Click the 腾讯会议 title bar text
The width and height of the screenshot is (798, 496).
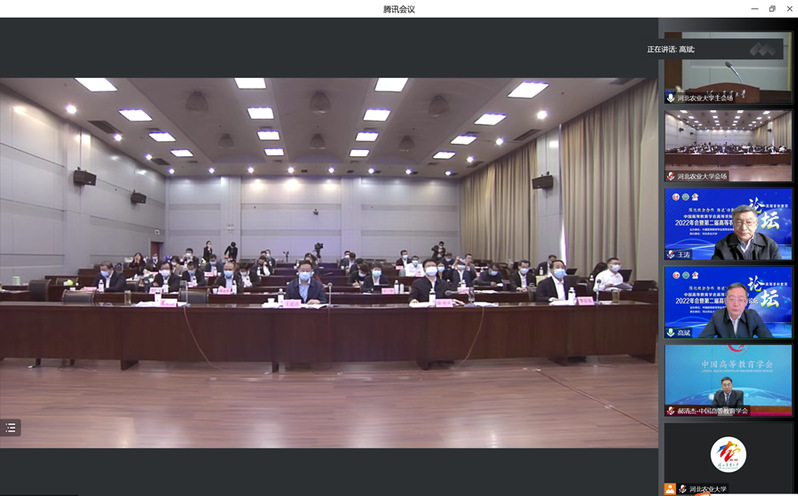(398, 8)
